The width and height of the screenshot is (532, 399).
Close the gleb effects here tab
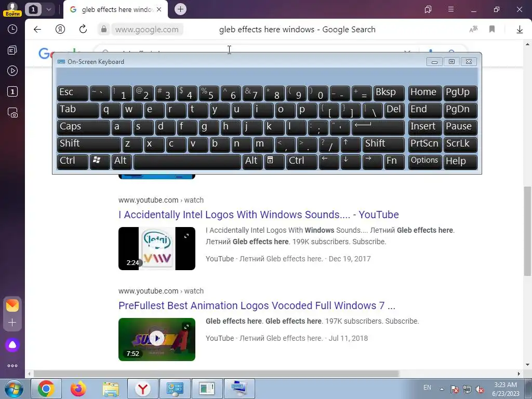[159, 9]
